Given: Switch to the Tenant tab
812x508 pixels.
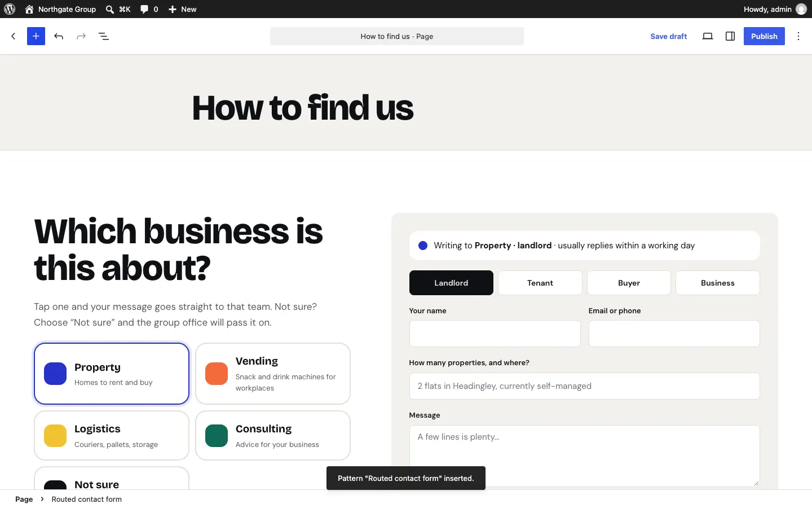Looking at the screenshot, I should (x=540, y=283).
